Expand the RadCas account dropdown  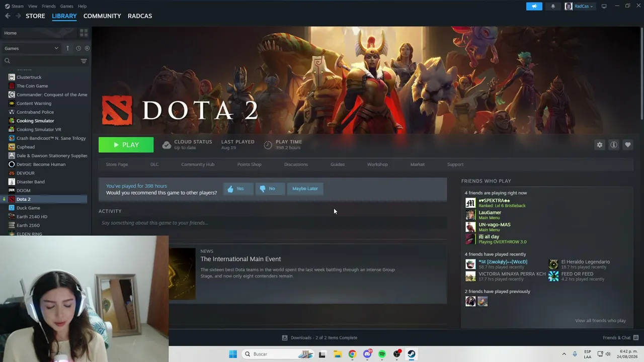(x=580, y=6)
